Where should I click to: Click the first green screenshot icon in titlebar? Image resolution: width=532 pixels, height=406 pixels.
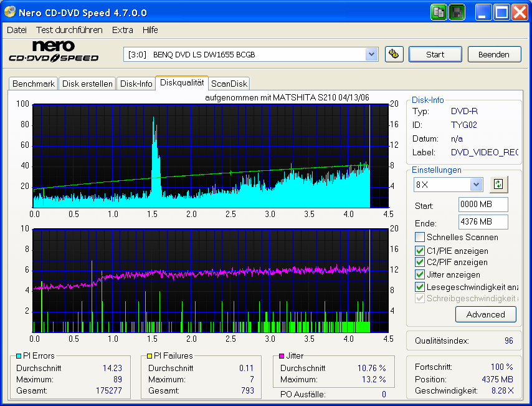[439, 11]
